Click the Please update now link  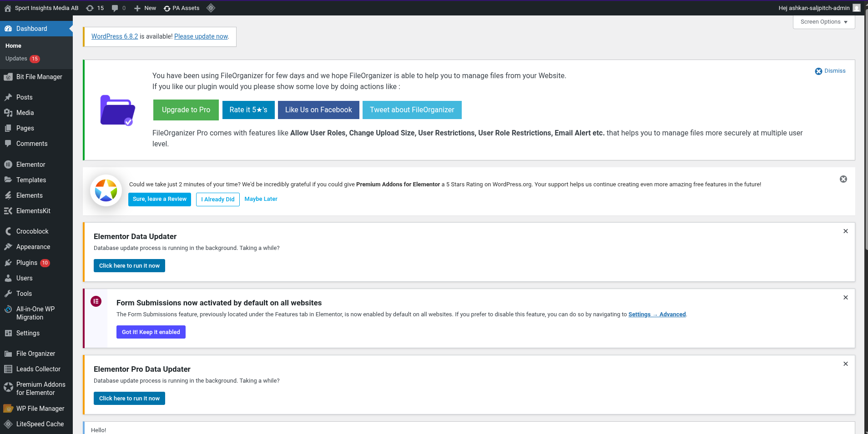tap(201, 36)
